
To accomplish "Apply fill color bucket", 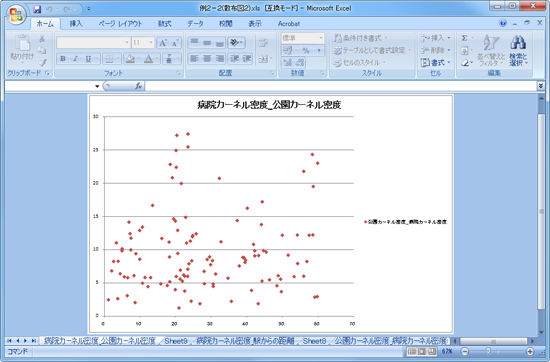I will coord(130,59).
